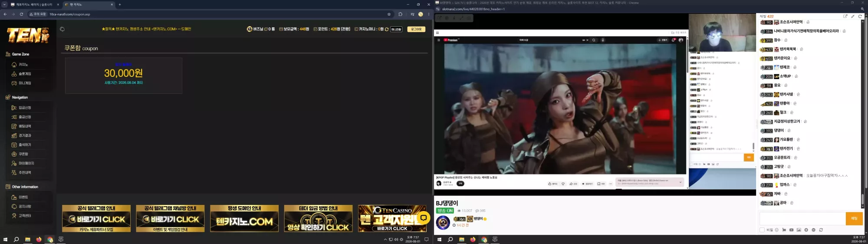Open a new Chrome tab
This screenshot has height=244, width=868.
click(x=120, y=4)
